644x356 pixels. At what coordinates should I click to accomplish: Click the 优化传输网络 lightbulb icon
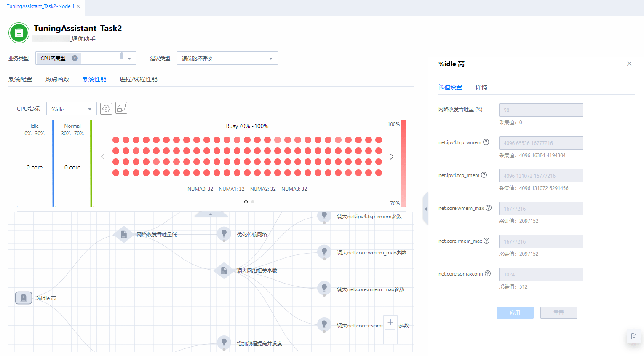point(224,233)
